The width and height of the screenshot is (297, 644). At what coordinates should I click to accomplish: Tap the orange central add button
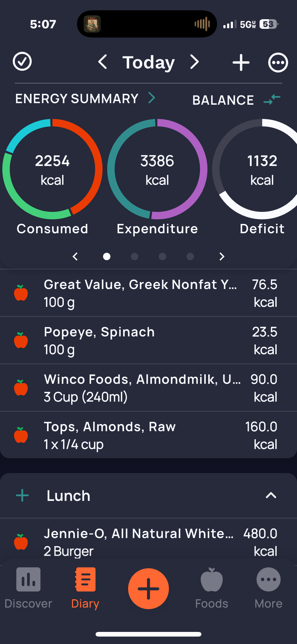(x=148, y=589)
